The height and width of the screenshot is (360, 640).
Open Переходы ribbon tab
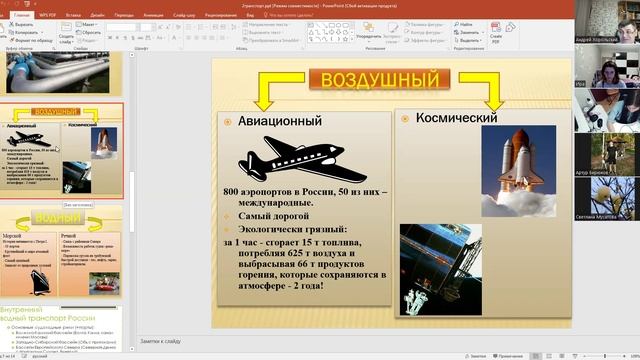pos(124,15)
